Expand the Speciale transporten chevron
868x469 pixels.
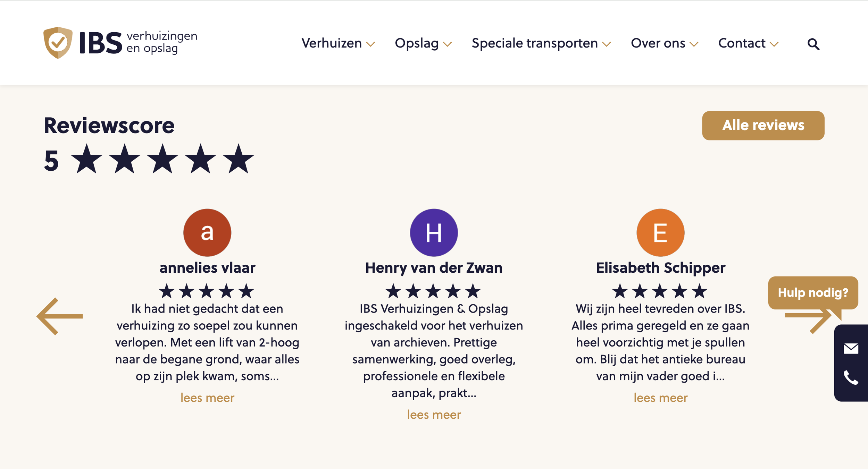coord(607,44)
